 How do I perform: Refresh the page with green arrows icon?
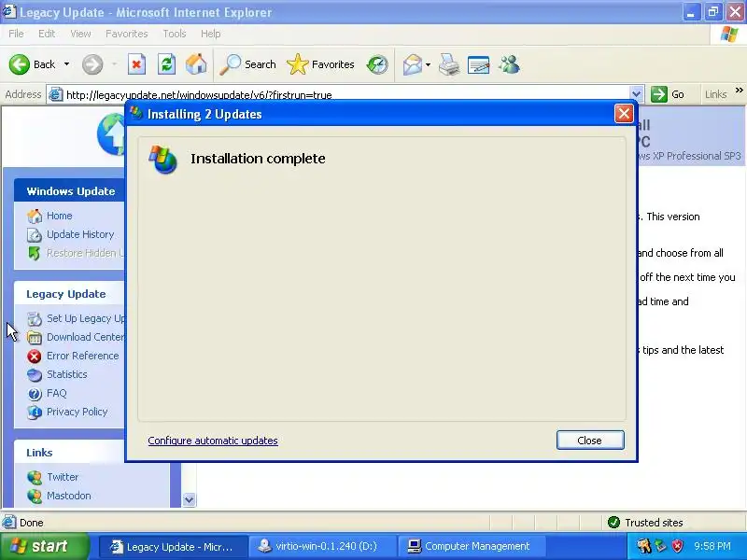point(166,64)
